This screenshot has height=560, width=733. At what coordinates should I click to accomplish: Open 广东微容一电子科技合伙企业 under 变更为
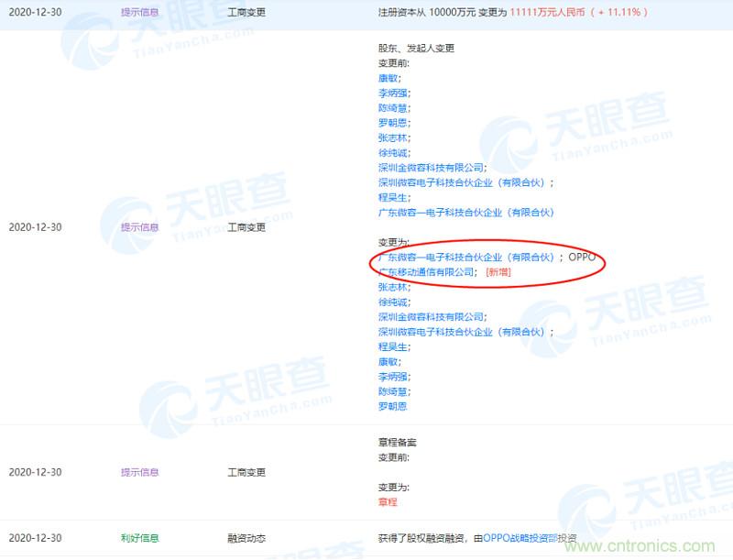coord(466,258)
